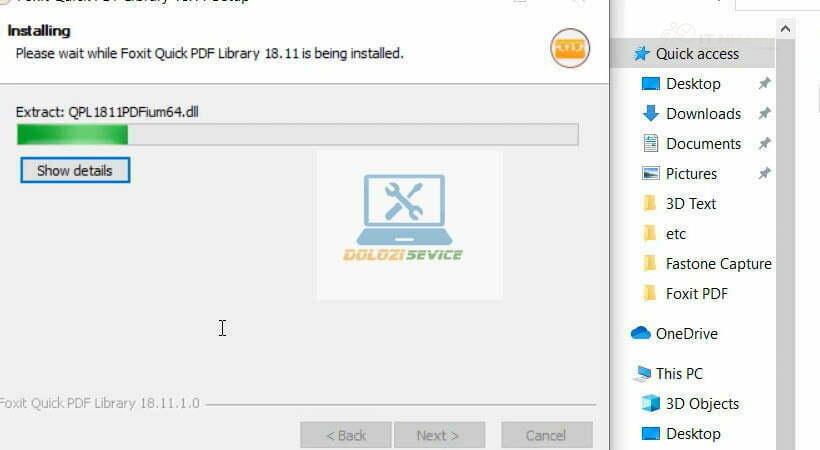The width and height of the screenshot is (820, 450).
Task: Select the Downloads arrow icon
Action: click(650, 113)
